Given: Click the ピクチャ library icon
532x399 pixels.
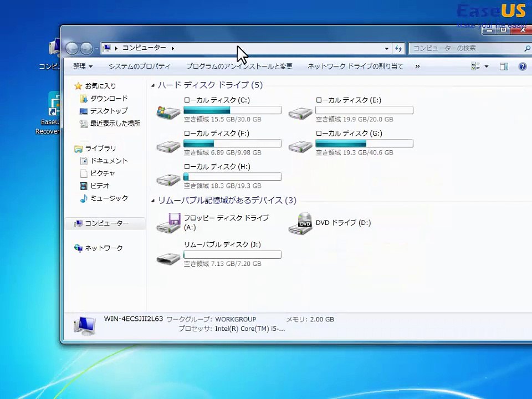Looking at the screenshot, I should (84, 173).
